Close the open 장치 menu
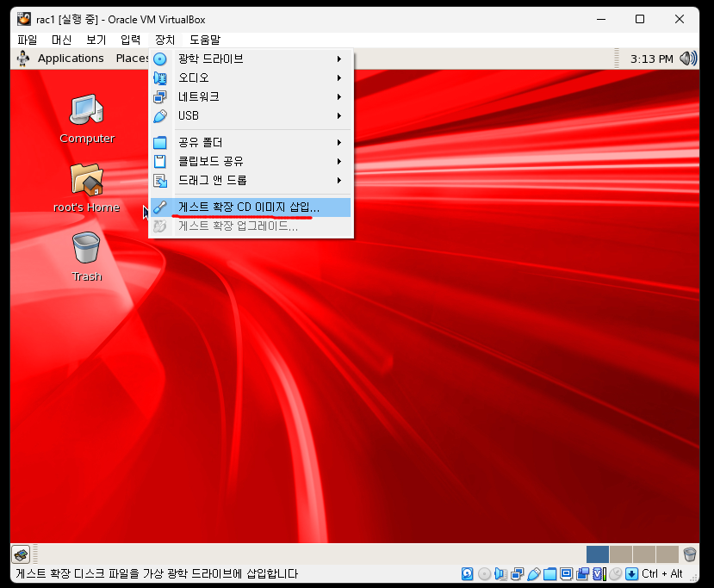This screenshot has height=588, width=714. point(165,40)
